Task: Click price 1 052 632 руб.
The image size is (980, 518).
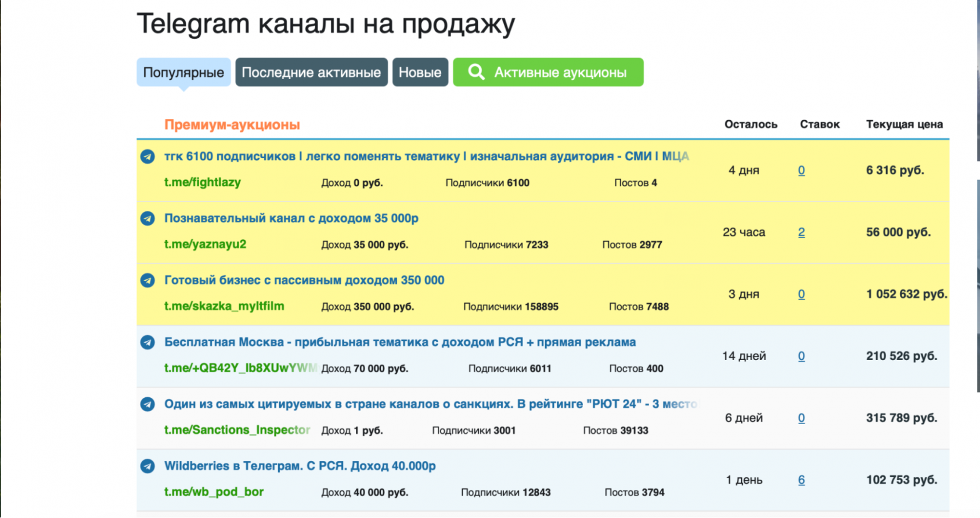Action: pyautogui.click(x=907, y=294)
